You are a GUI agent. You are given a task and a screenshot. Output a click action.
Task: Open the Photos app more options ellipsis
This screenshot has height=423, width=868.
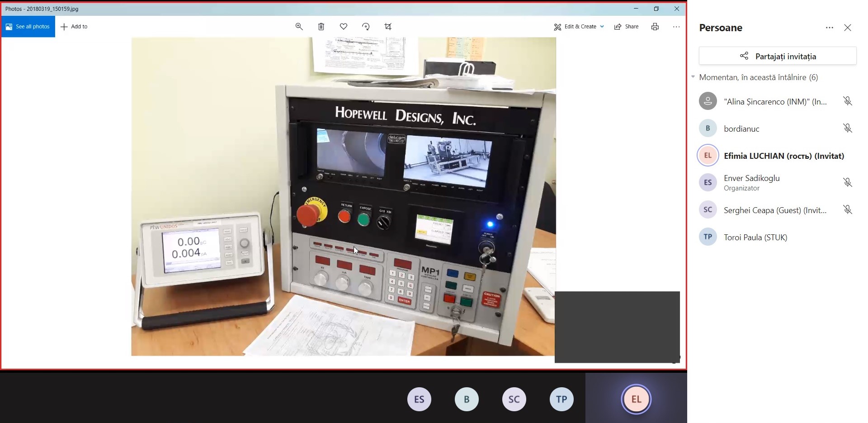point(676,27)
